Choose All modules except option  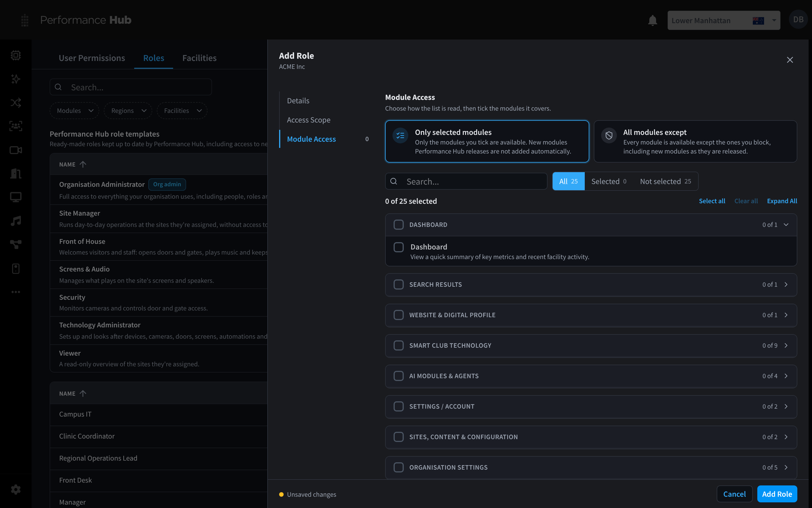pyautogui.click(x=695, y=141)
